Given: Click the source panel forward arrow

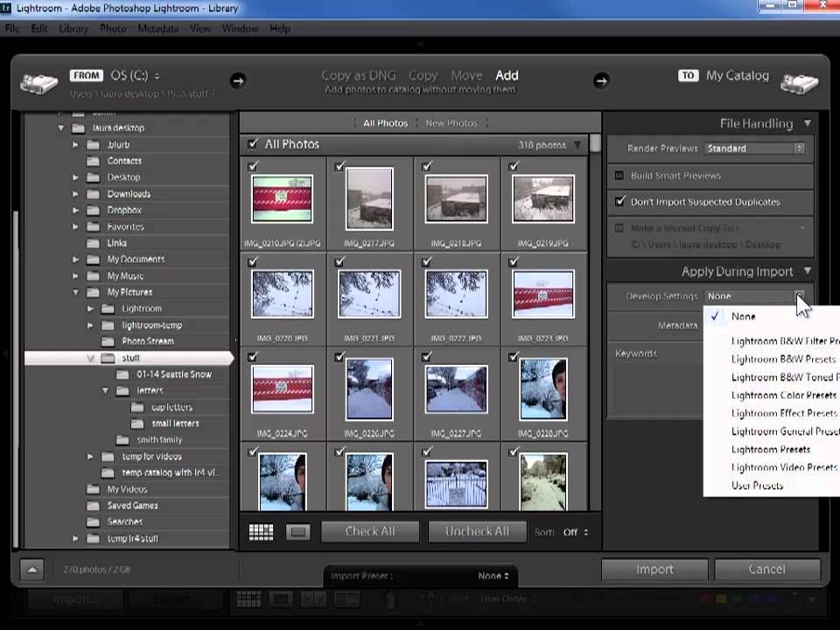Looking at the screenshot, I should coord(238,80).
